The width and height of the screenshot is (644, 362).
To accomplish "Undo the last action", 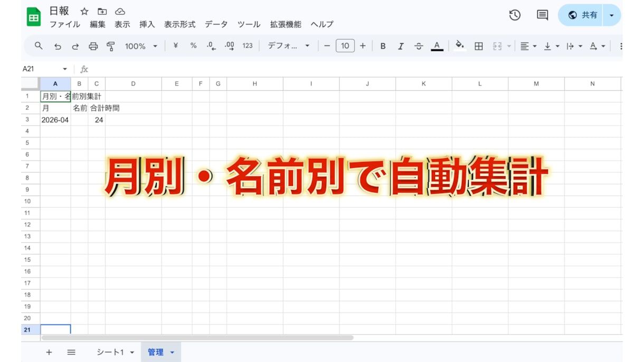I will point(58,46).
